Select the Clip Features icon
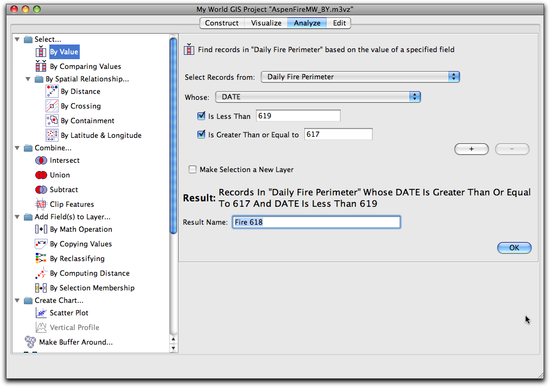The height and width of the screenshot is (387, 550). point(41,204)
